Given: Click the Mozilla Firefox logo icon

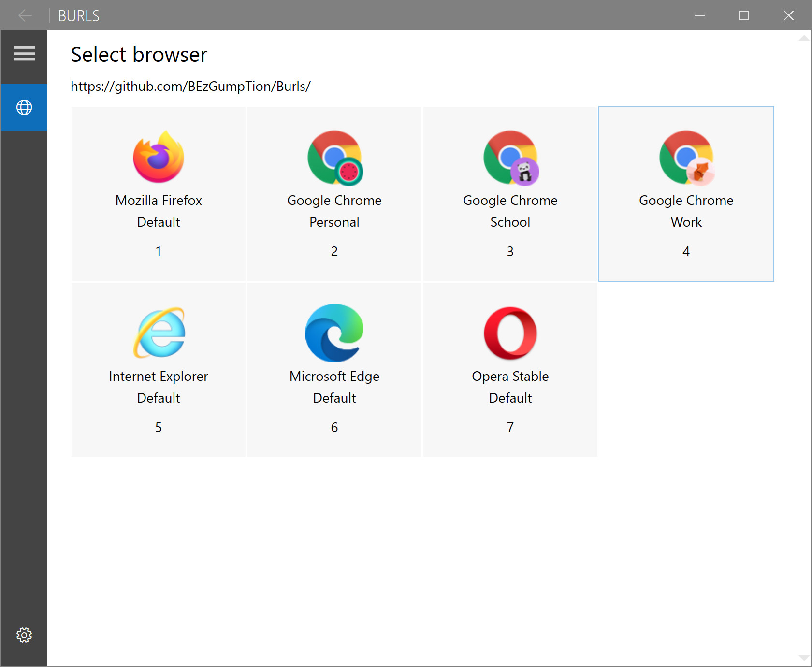Looking at the screenshot, I should click(x=159, y=157).
